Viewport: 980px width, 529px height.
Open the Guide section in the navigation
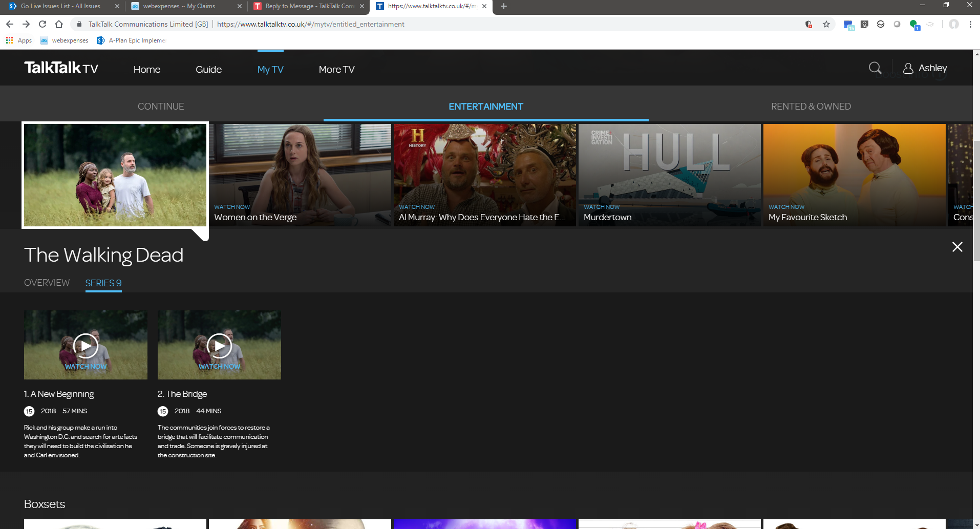pos(208,69)
